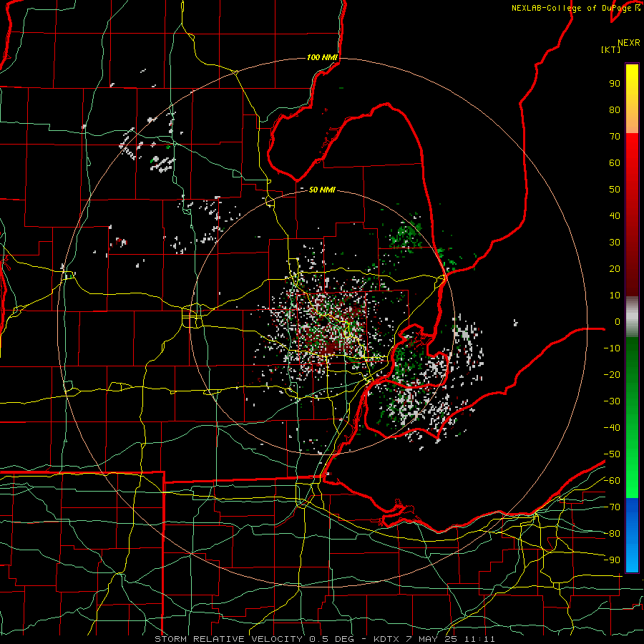Image resolution: width=644 pixels, height=644 pixels.
Task: Click the 90 value on the velocity scale
Action: coord(615,84)
